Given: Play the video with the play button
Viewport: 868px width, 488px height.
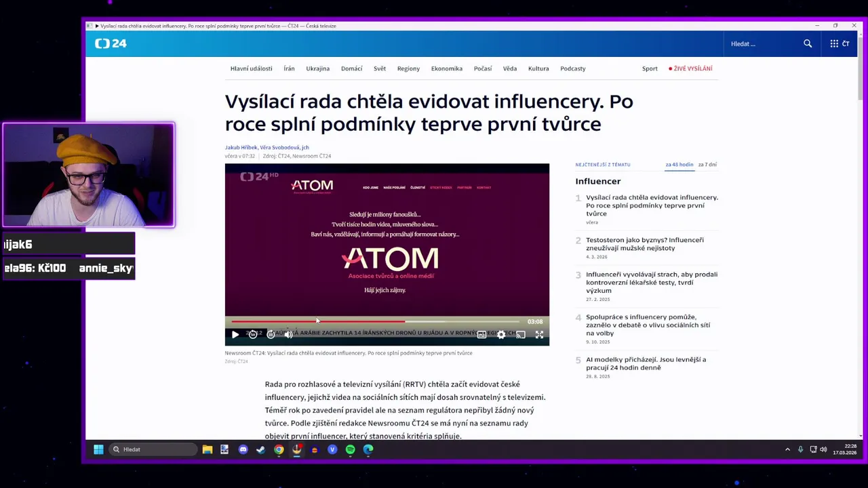Looking at the screenshot, I should pyautogui.click(x=235, y=334).
